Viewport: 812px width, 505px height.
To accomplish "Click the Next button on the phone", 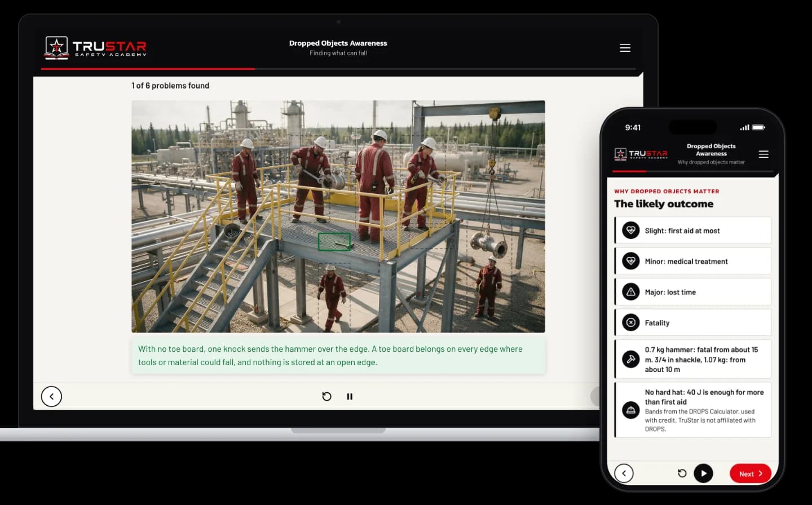I will [751, 473].
